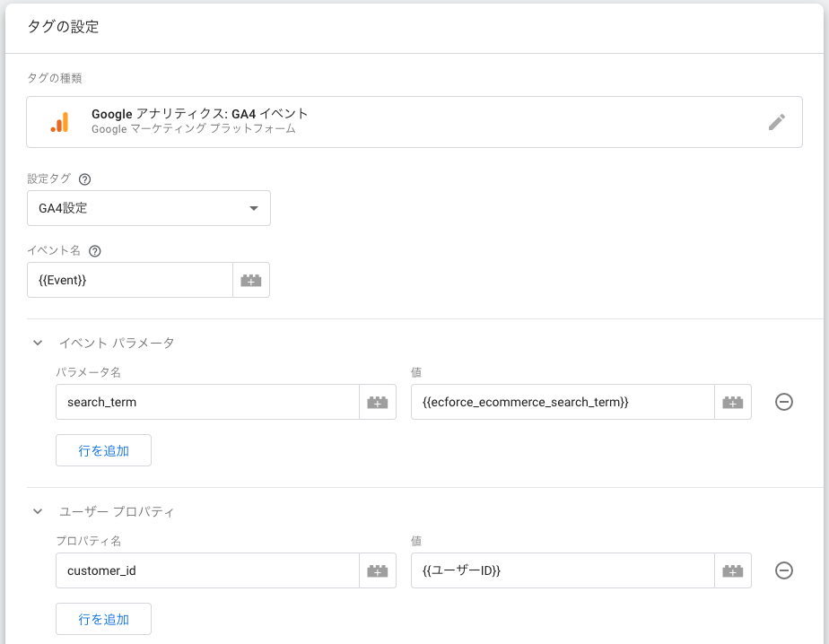829x644 pixels.
Task: Focus the {{ユーザーID}} value field
Action: point(563,571)
